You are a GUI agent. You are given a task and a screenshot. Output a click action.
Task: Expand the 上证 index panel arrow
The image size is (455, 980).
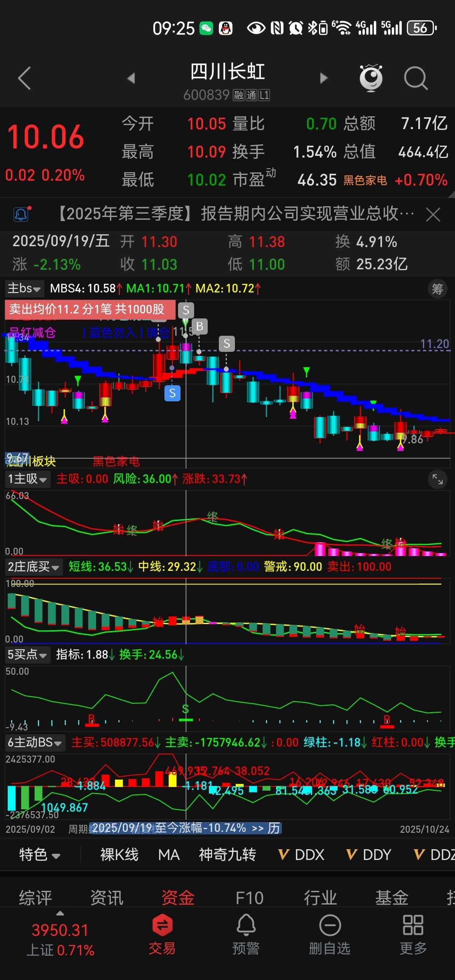pyautogui.click(x=60, y=913)
